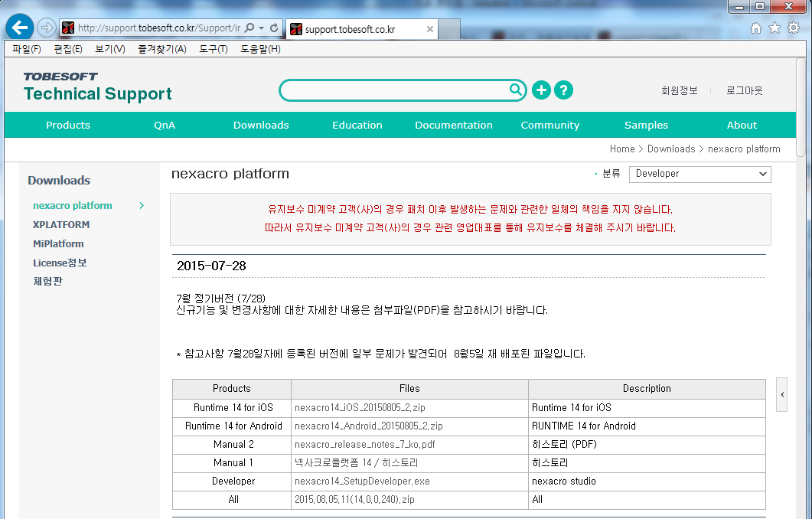This screenshot has height=519, width=812.
Task: Open the QnA nav menu
Action: (x=165, y=125)
